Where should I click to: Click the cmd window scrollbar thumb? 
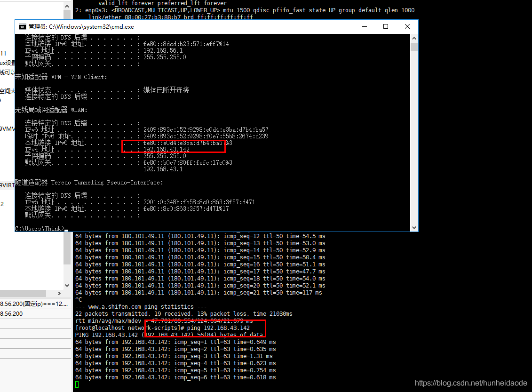click(x=414, y=46)
